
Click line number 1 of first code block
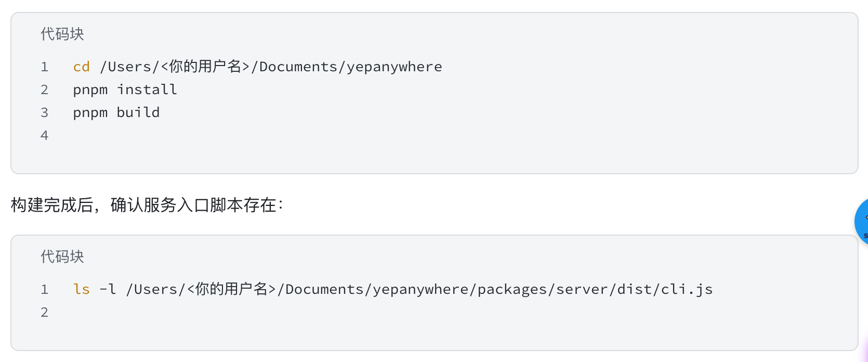(x=45, y=67)
